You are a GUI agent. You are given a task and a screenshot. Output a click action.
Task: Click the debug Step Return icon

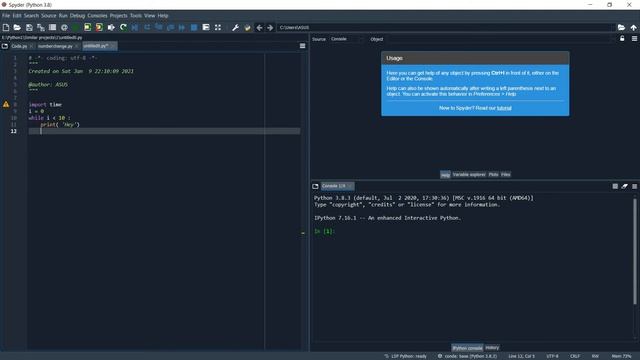pyautogui.click(x=170, y=27)
